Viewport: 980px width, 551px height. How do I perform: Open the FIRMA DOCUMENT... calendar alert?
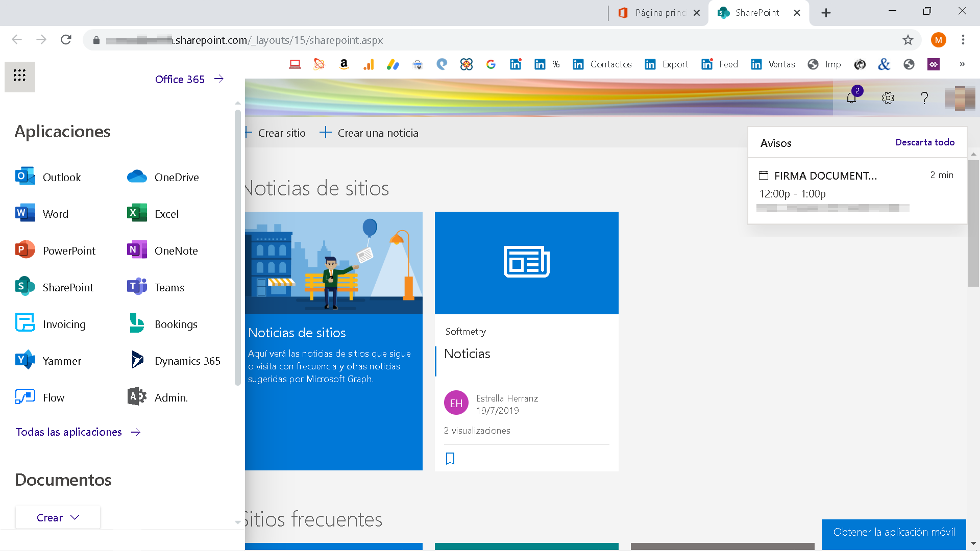857,191
